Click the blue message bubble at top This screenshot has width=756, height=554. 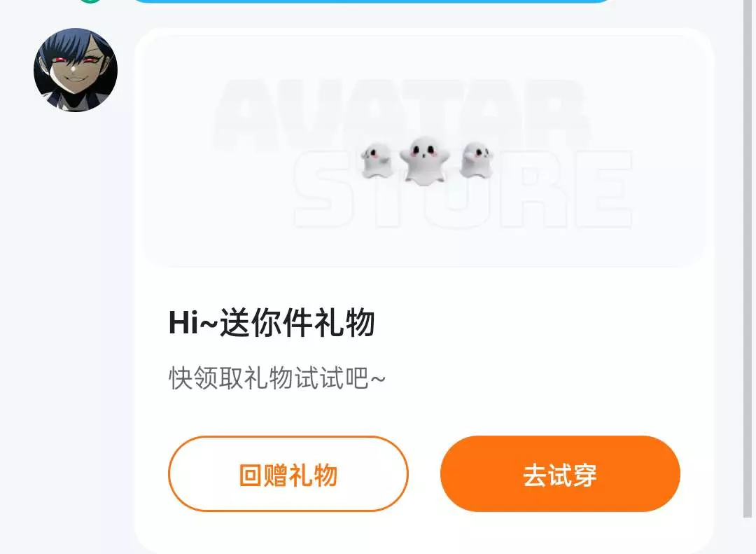pyautogui.click(x=371, y=1)
